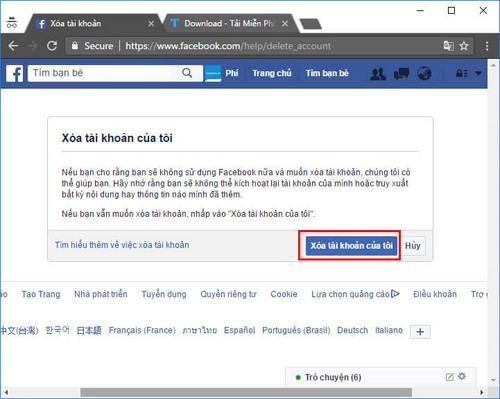Open the notifications globe icon
Image resolution: width=500 pixels, height=399 pixels.
tap(424, 74)
